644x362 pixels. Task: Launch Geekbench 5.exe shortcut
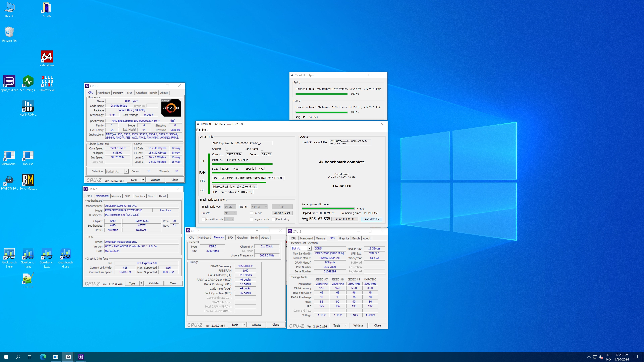coord(47,258)
